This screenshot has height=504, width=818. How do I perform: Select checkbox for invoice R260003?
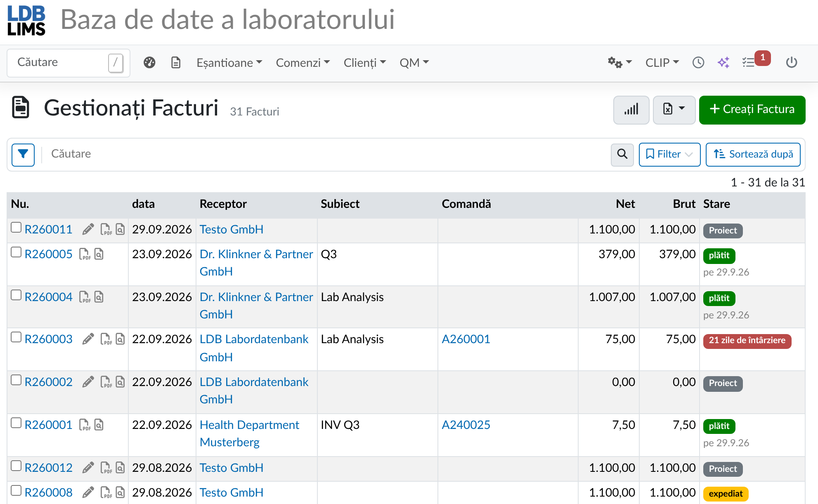(x=16, y=337)
